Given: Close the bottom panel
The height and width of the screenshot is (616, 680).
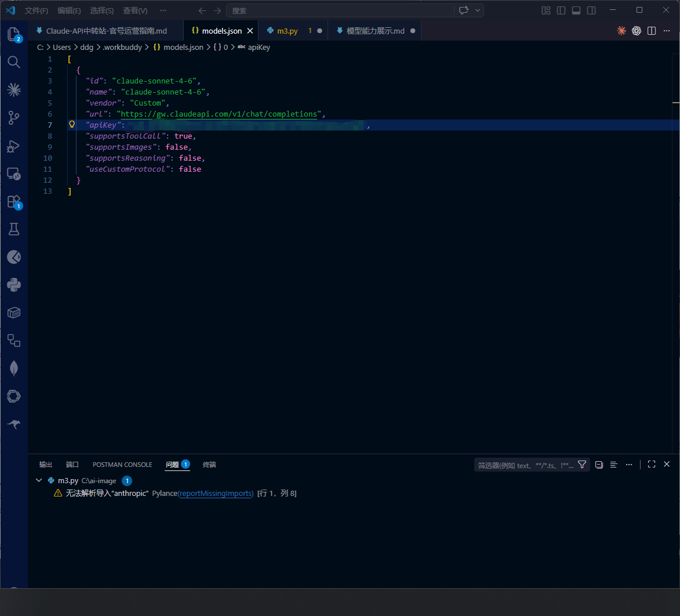Looking at the screenshot, I should click(667, 464).
